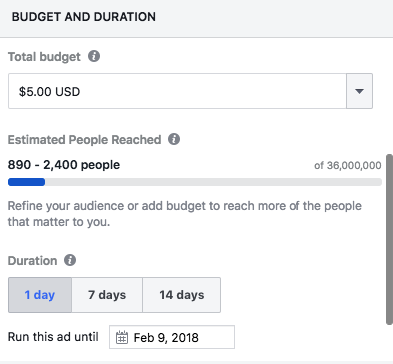Screen dimensions: 393x364
Task: Select the 1 day duration option
Action: [x=40, y=295]
